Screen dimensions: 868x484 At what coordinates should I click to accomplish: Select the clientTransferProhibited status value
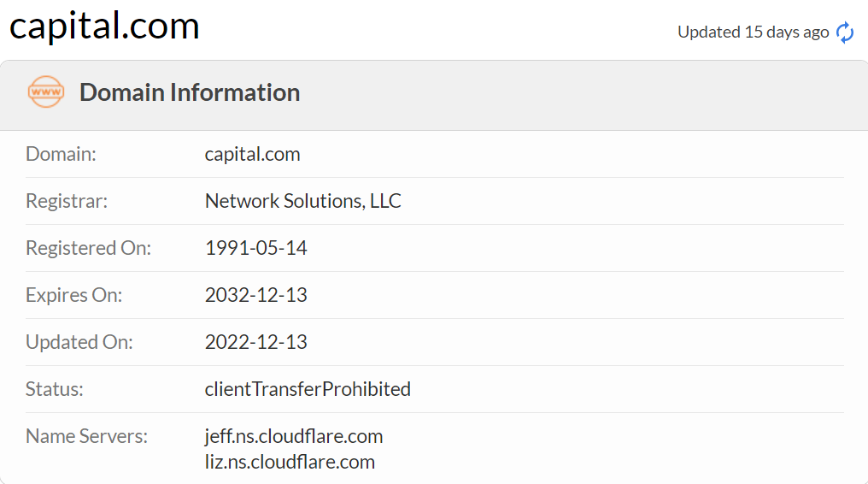[x=308, y=390]
